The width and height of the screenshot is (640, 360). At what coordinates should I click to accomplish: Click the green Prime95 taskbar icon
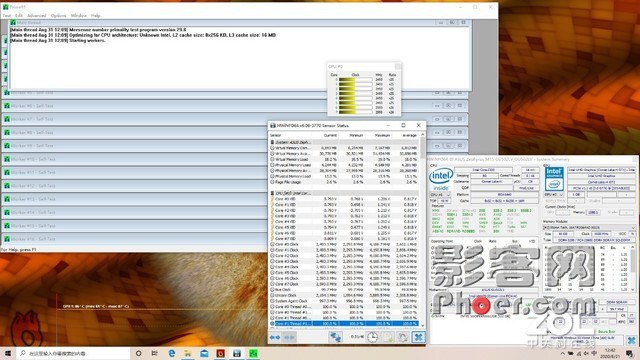coord(253,353)
